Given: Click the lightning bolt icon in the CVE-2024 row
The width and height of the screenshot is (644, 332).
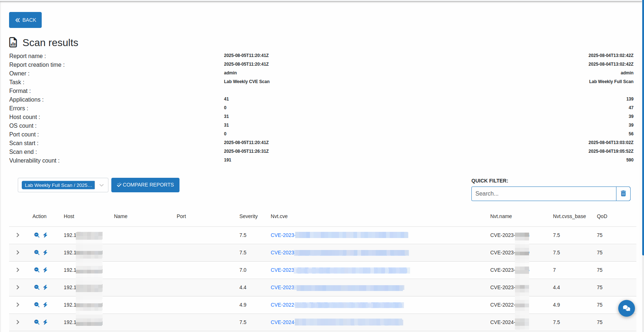Looking at the screenshot, I should tap(45, 322).
